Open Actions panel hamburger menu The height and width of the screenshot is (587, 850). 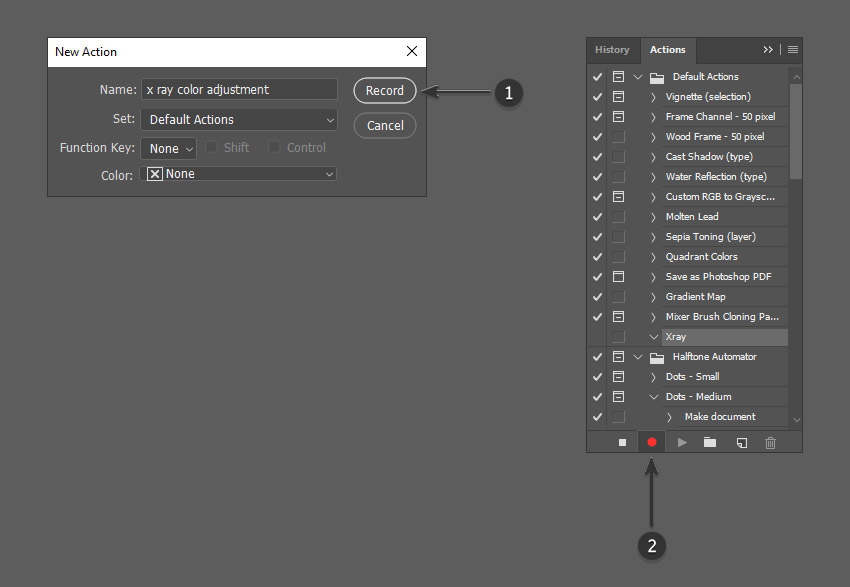(793, 50)
